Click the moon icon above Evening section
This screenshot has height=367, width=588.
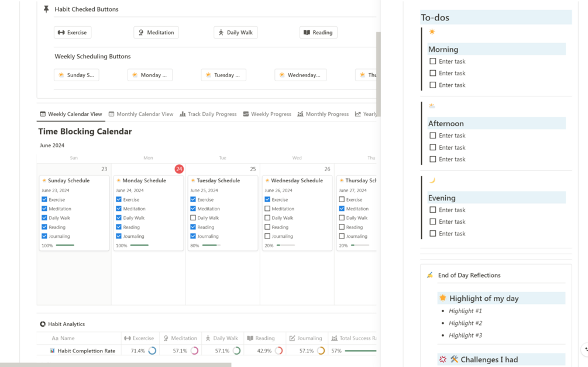click(432, 180)
